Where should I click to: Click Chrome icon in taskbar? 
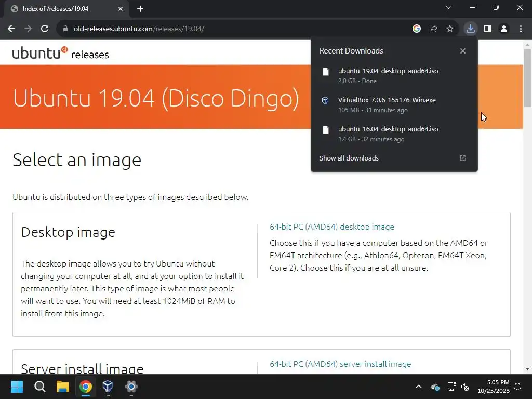tap(86, 387)
